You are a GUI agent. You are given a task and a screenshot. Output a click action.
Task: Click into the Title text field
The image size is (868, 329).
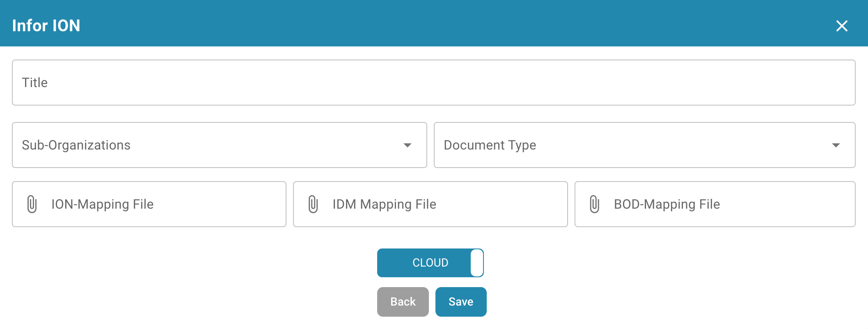(x=433, y=83)
